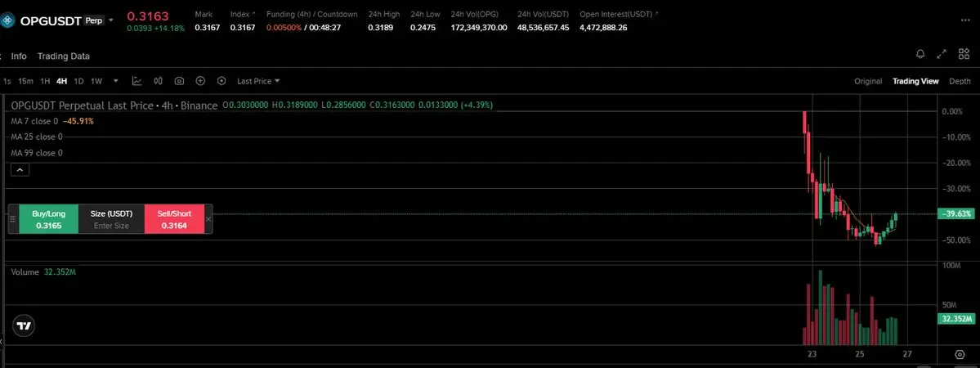980x368 pixels.
Task: Open the three-dot more options menu
Action: pyautogui.click(x=965, y=20)
